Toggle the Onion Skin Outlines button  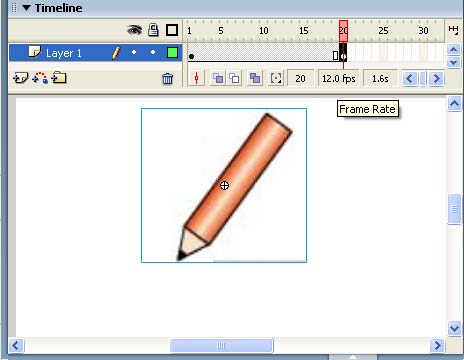pos(235,79)
